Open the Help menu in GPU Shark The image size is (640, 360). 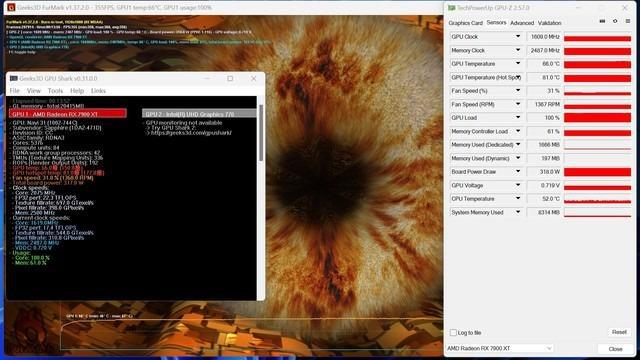(x=77, y=91)
